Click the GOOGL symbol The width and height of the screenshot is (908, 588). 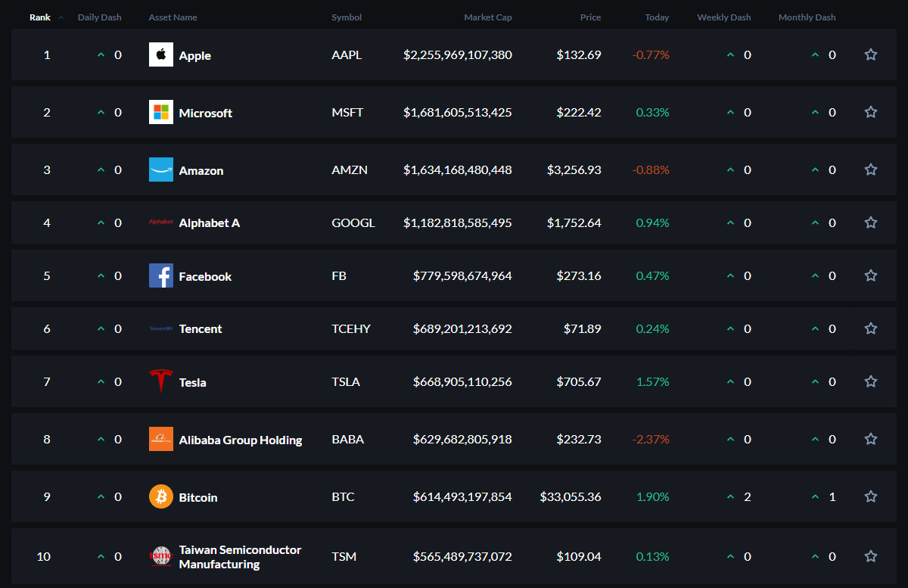coord(353,223)
